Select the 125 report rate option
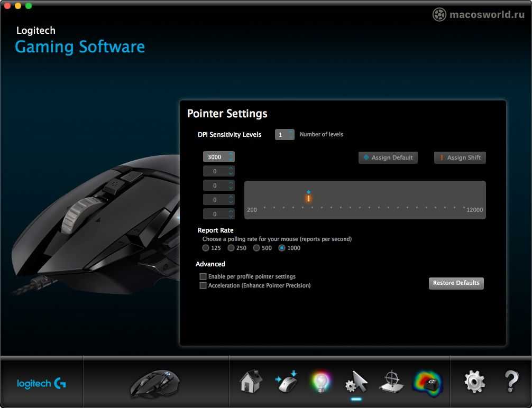Screen dimensions: 532x408 coord(206,248)
